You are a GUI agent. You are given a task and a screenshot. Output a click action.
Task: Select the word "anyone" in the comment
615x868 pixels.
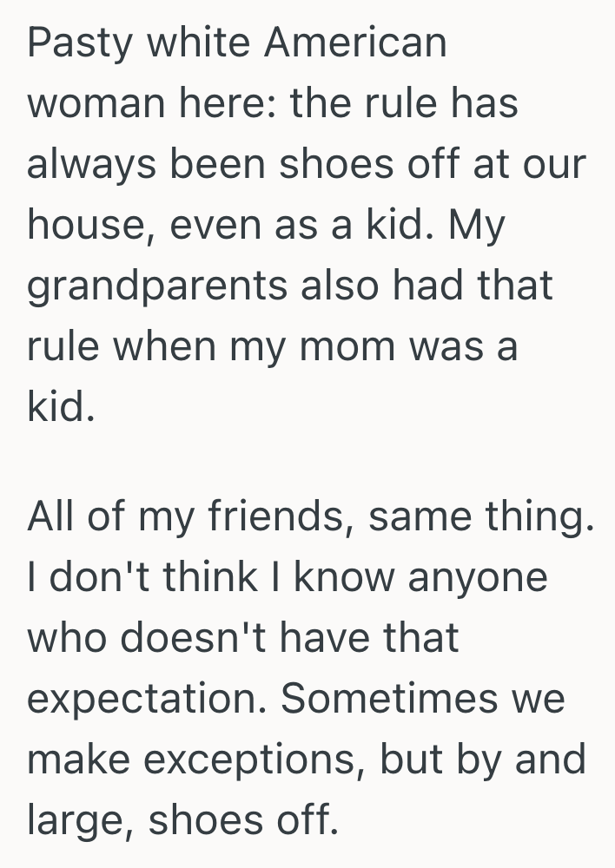point(478,578)
